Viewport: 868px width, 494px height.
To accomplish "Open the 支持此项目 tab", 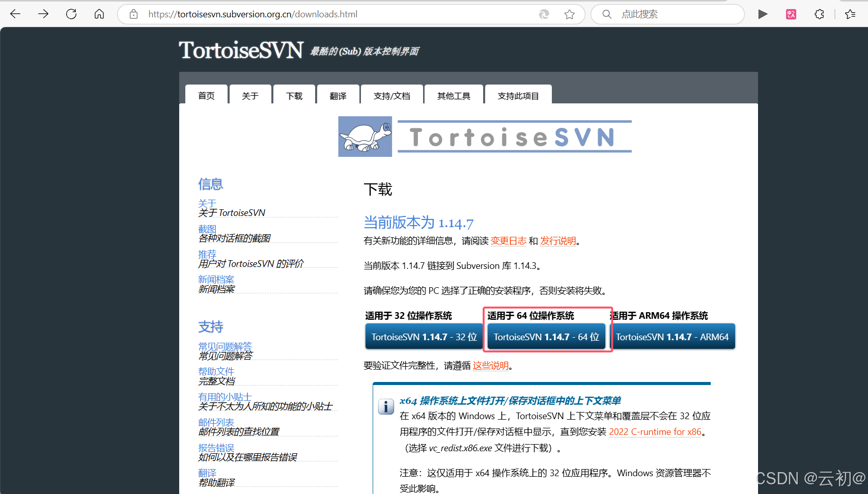I will pos(518,95).
